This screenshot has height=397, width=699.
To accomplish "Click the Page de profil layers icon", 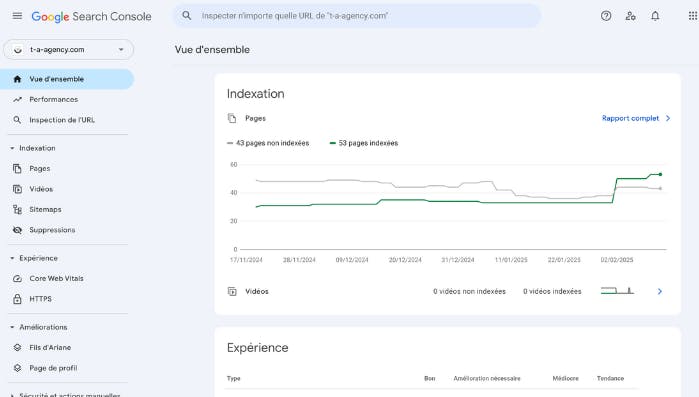I will 17,368.
